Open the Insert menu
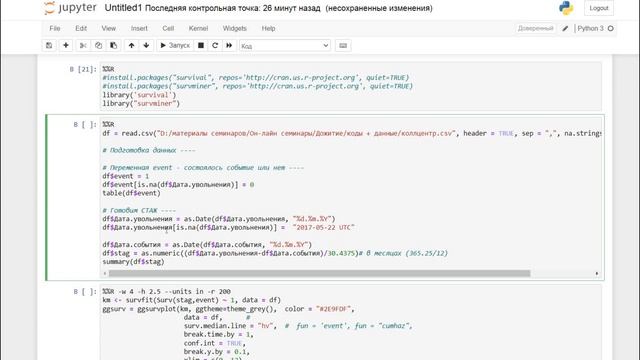The height and width of the screenshot is (360, 640). pos(139,28)
